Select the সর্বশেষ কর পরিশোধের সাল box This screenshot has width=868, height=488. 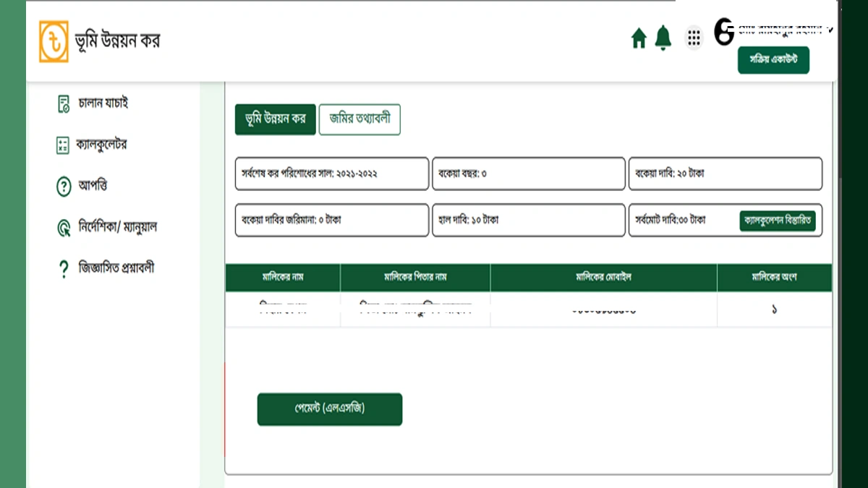(332, 174)
